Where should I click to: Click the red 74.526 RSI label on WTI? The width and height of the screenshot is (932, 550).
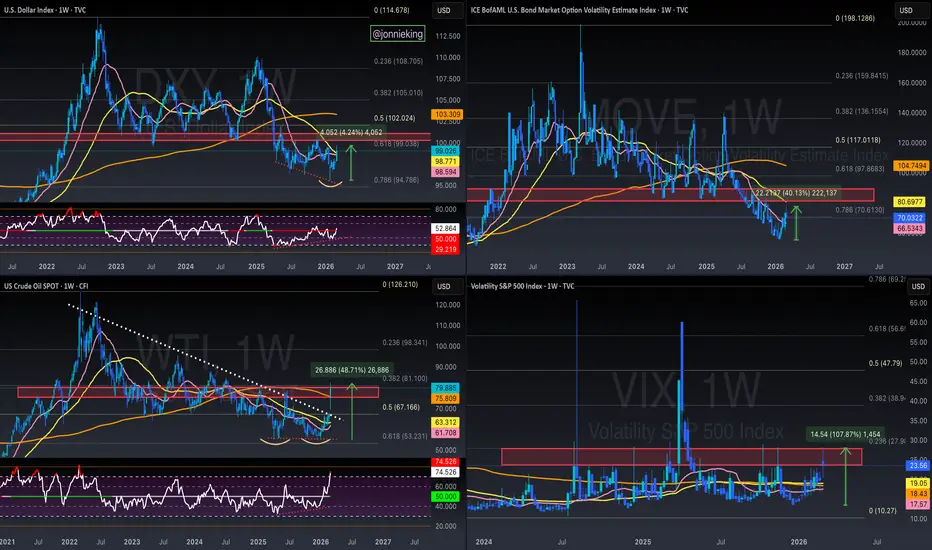pyautogui.click(x=446, y=461)
